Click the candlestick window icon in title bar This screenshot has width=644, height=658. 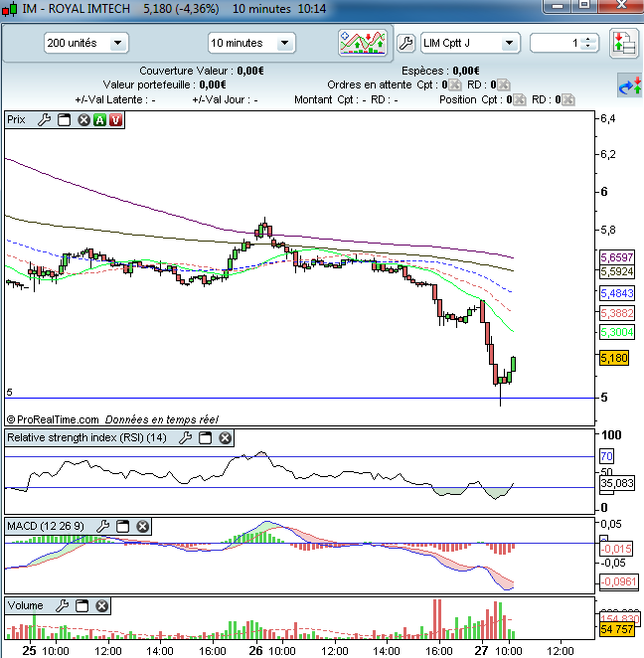pyautogui.click(x=10, y=9)
